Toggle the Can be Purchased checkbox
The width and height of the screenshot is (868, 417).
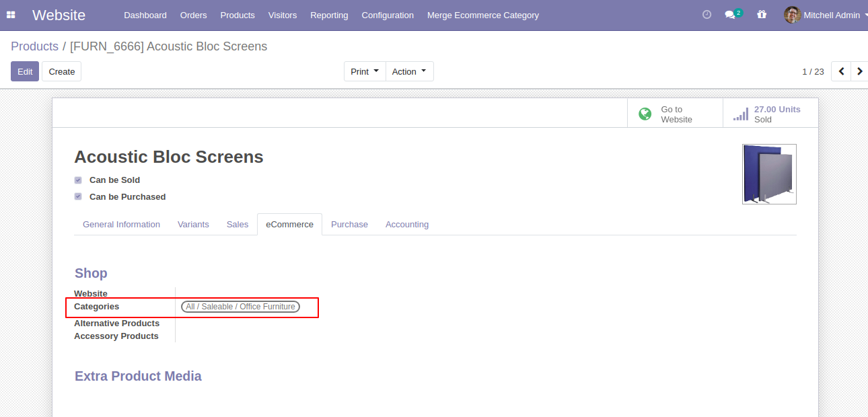pyautogui.click(x=78, y=197)
